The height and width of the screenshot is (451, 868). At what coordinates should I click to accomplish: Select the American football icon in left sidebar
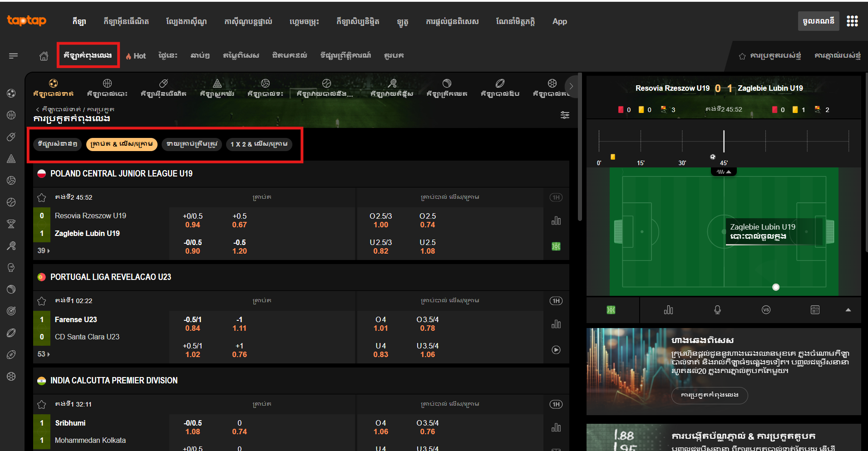(11, 354)
